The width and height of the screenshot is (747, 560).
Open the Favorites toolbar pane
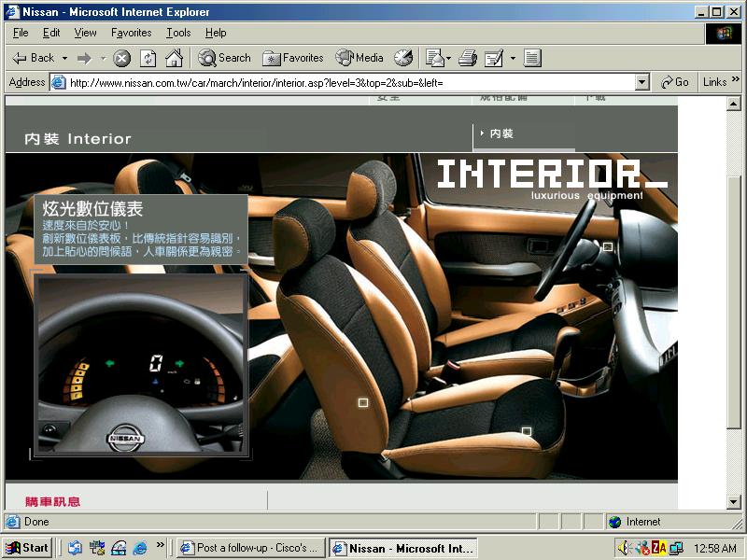(x=293, y=58)
